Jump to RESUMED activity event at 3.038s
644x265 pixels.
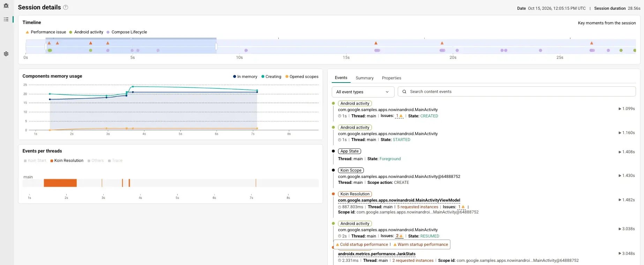tap(627, 229)
